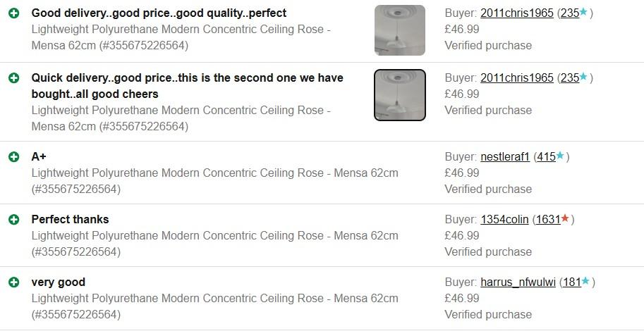The image size is (644, 336).
Task: Open buyer 2011chris1965's profile from the "Good delivery" review
Action: tap(516, 13)
